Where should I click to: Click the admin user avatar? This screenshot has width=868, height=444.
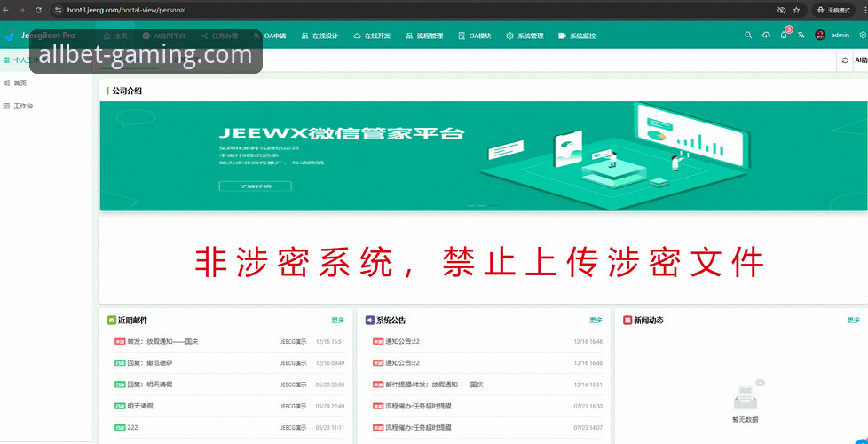pyautogui.click(x=820, y=35)
